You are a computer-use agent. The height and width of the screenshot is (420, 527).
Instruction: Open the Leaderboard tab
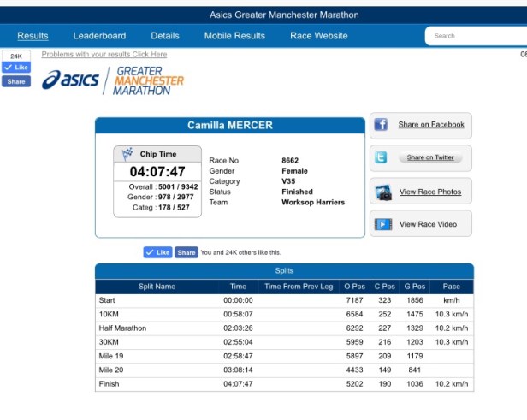click(x=99, y=36)
